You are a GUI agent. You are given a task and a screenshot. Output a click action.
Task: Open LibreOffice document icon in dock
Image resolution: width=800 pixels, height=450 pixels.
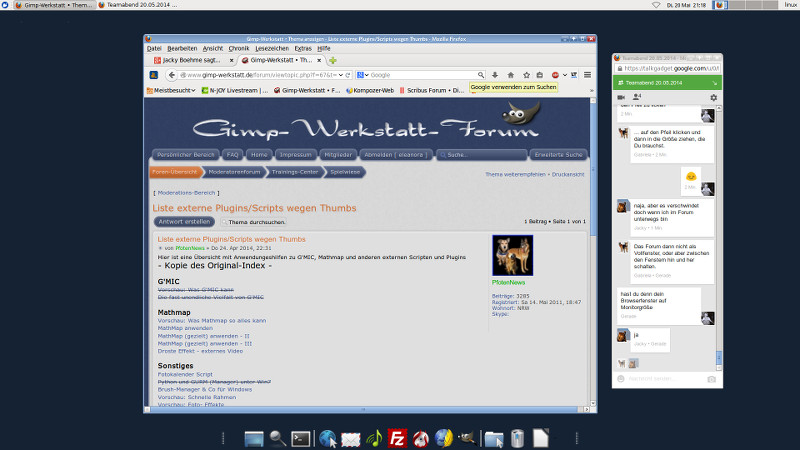(541, 438)
